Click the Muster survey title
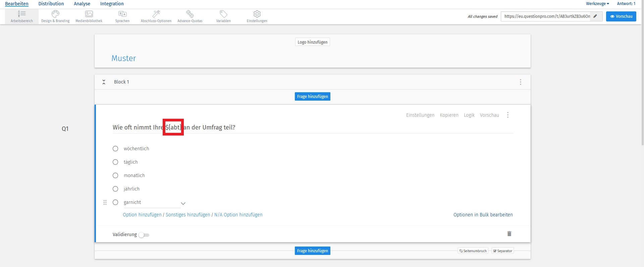 point(124,58)
